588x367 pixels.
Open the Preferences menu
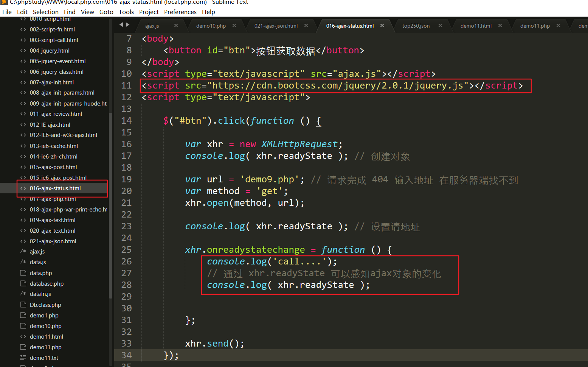tap(180, 12)
